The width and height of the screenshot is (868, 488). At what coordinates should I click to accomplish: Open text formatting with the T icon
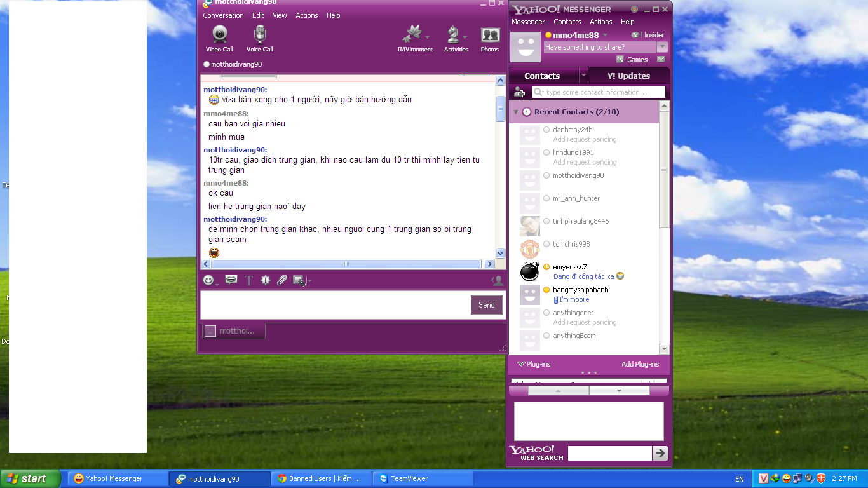pos(248,280)
